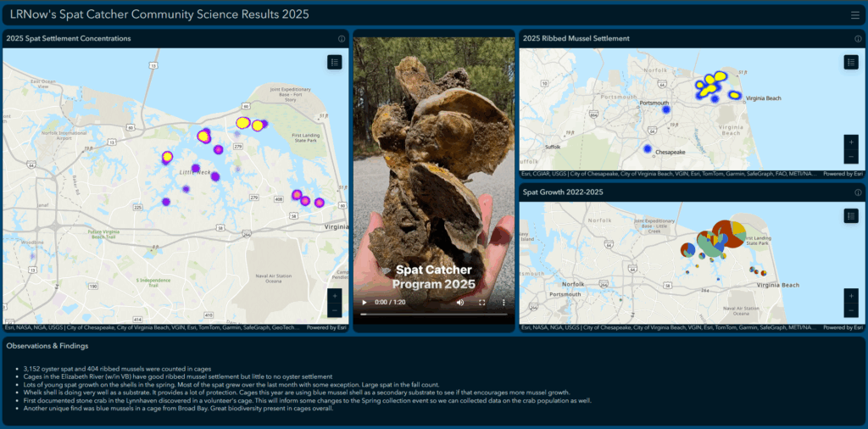Viewport: 868px width, 429px height.
Task: Click Powered by Esri on Spat Settlement map
Action: coord(326,327)
